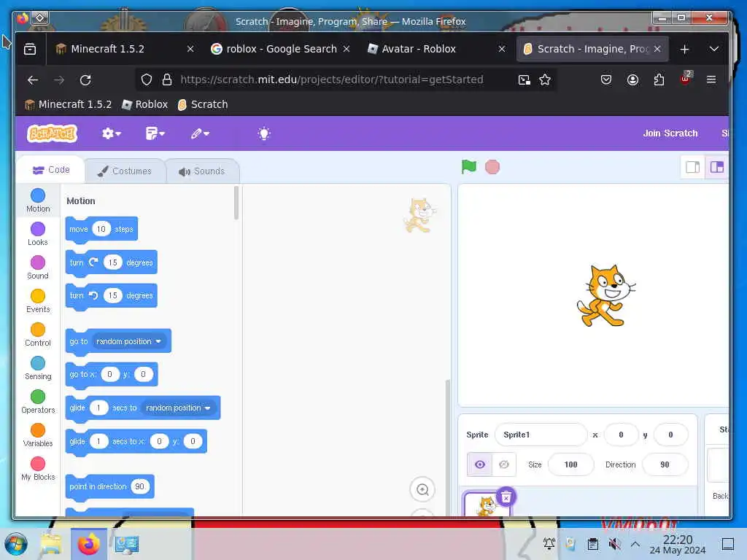This screenshot has width=747, height=560.
Task: Open the File menu icon dropdown
Action: [155, 133]
